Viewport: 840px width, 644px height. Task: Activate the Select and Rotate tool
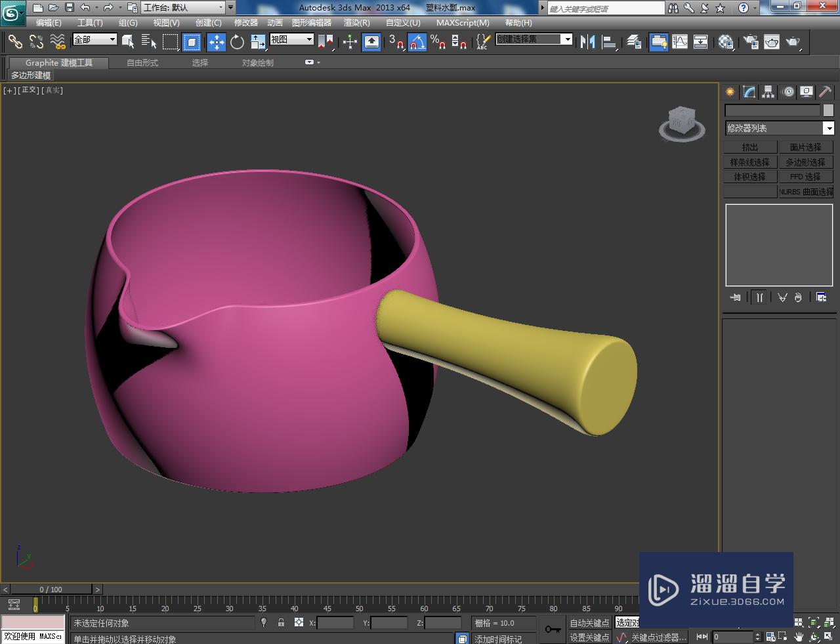238,42
